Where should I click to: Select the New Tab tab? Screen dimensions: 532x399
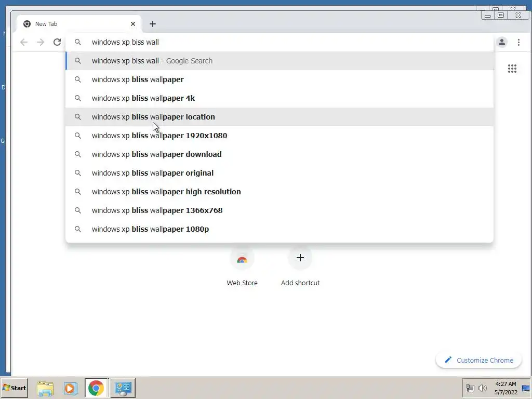click(79, 24)
